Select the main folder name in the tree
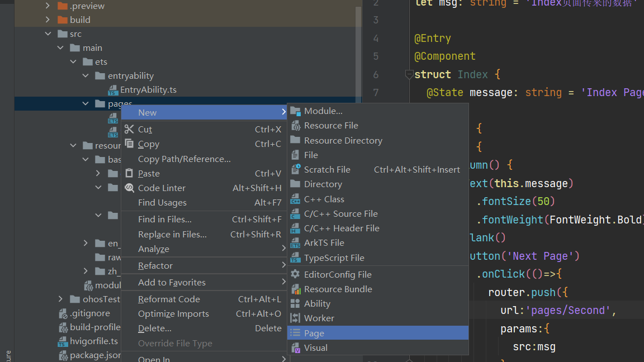The image size is (644, 362). 92,48
